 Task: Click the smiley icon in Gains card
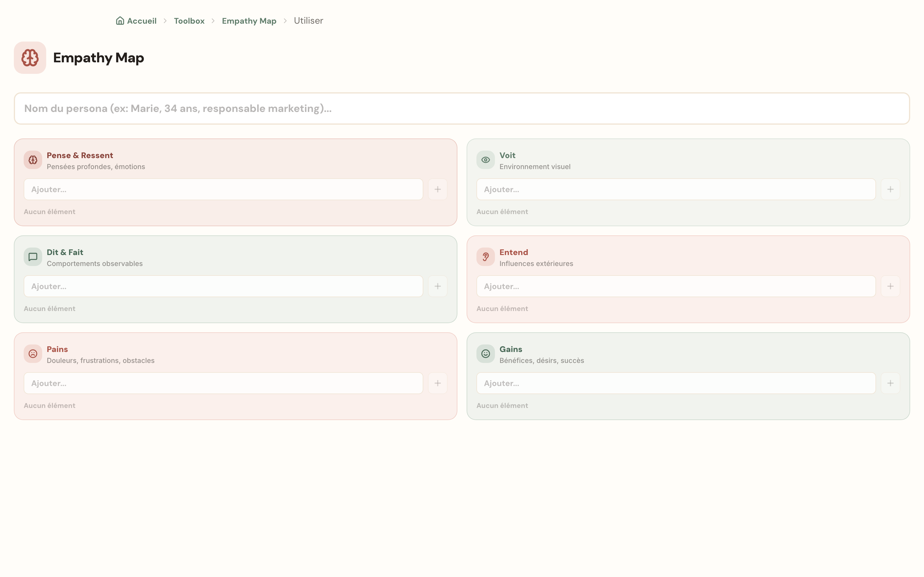tap(486, 354)
